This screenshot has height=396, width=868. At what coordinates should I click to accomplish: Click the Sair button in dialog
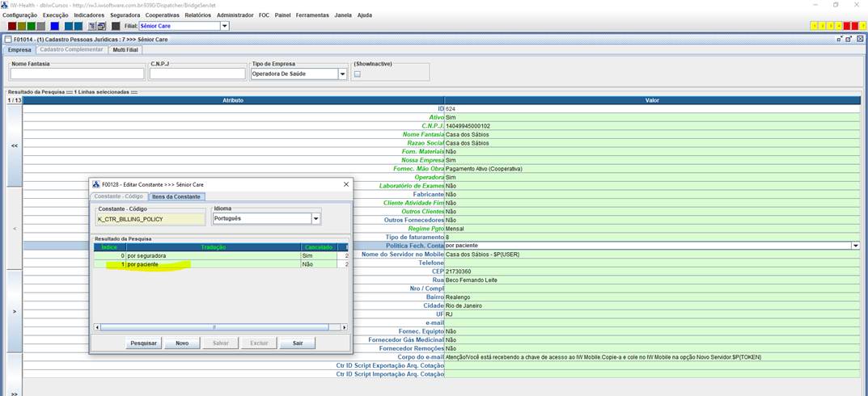tap(298, 343)
